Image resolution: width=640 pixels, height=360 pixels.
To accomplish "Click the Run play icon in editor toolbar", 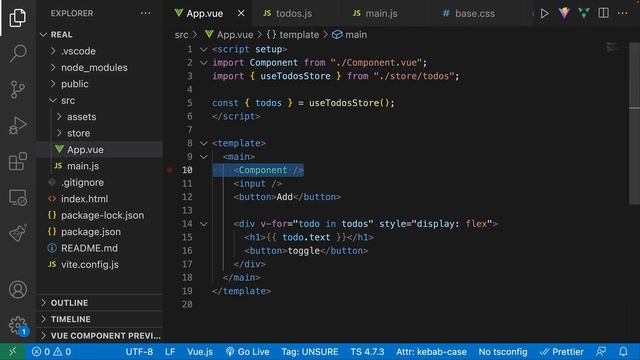I will pyautogui.click(x=544, y=13).
